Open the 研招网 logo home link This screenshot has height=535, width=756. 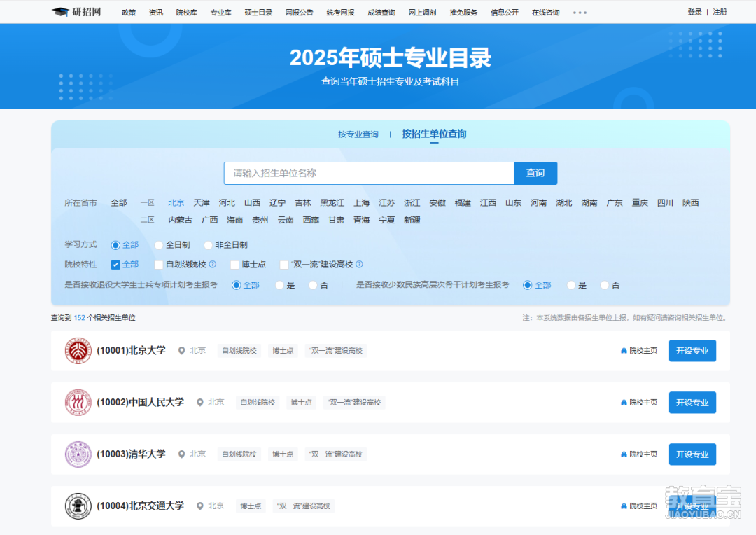[77, 12]
